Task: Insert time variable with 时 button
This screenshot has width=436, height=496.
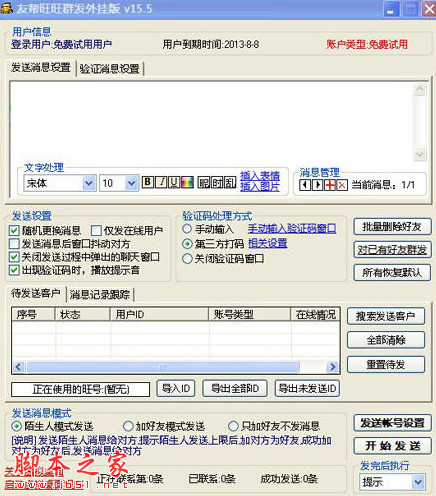Action: [217, 182]
